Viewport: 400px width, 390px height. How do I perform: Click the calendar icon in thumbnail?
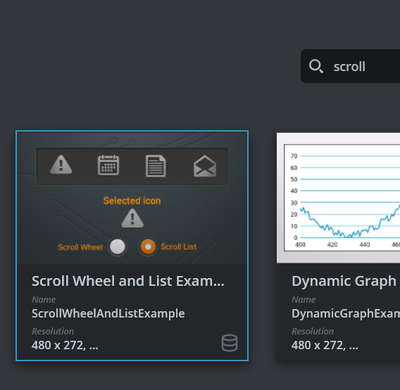[108, 165]
